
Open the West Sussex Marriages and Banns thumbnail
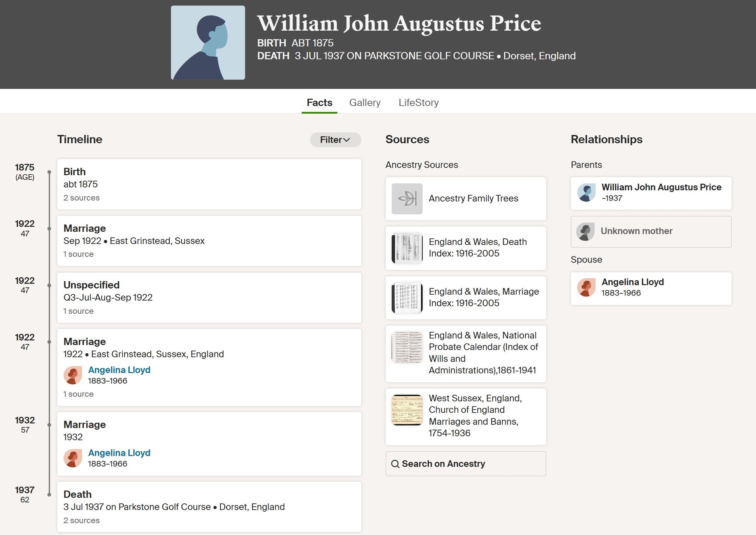pyautogui.click(x=407, y=410)
